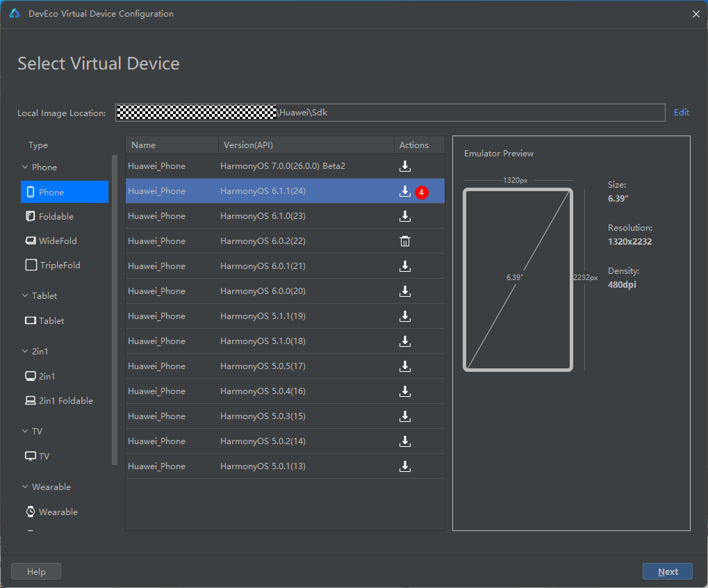708x588 pixels.
Task: Select the HarmonyOS 5.1.0(18) row
Action: click(285, 341)
